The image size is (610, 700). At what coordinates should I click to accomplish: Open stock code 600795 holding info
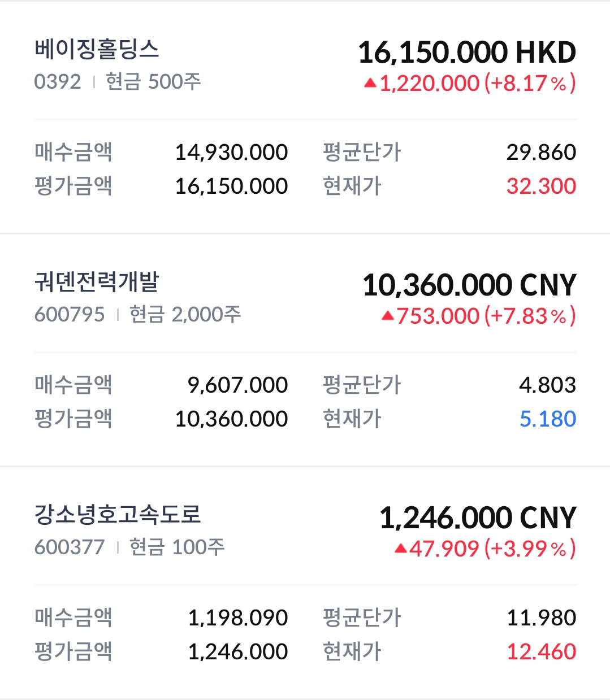[70, 314]
